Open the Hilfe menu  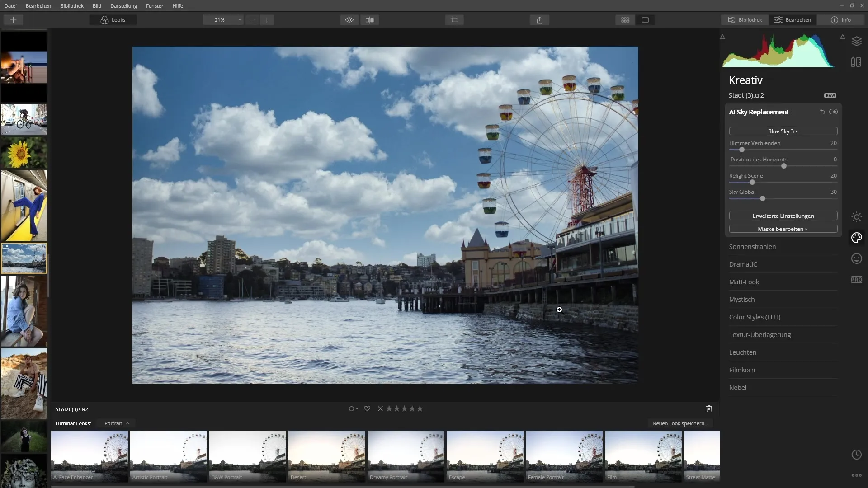[178, 6]
